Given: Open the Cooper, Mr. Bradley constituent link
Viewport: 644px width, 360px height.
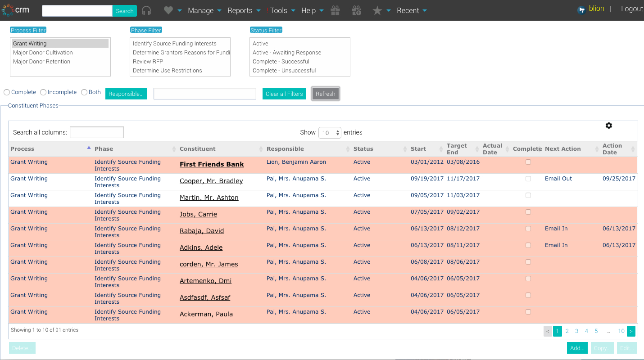Looking at the screenshot, I should (x=211, y=181).
